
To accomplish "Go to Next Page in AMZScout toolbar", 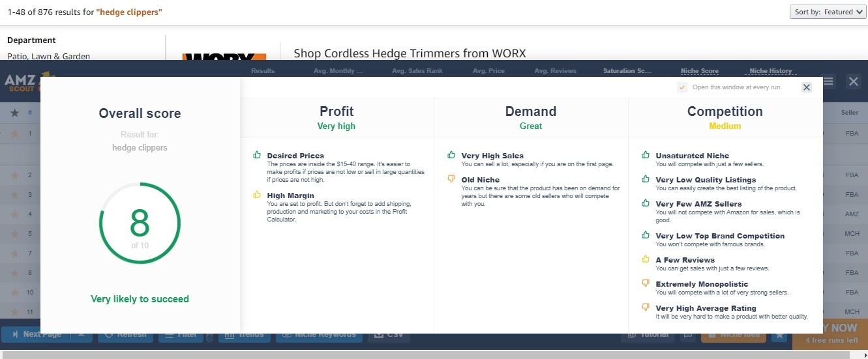I will click(x=35, y=334).
